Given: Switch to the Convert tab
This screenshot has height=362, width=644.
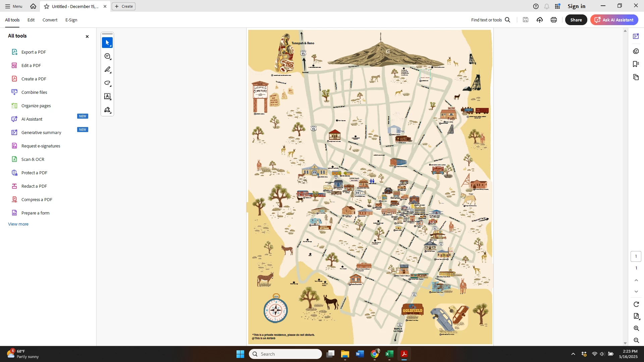Looking at the screenshot, I should tap(50, 20).
